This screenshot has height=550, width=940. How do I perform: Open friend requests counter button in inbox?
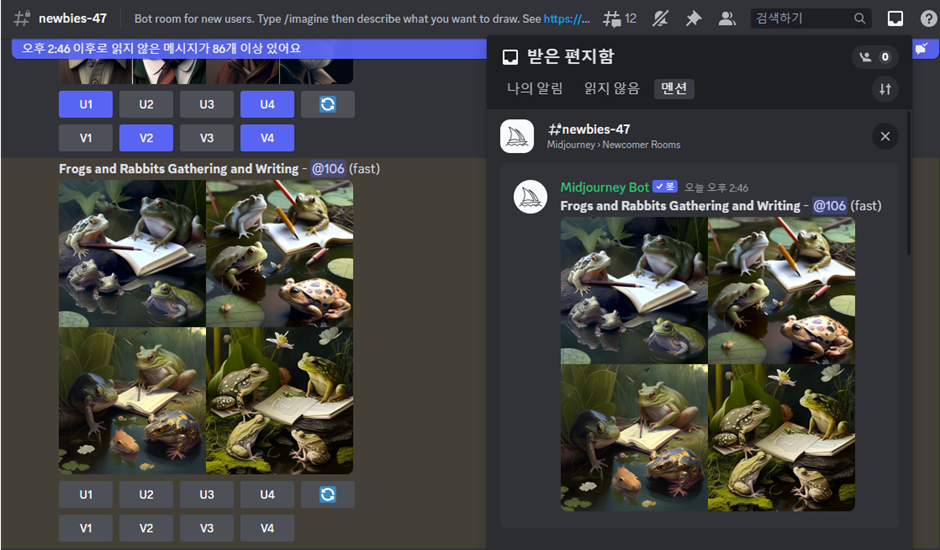point(875,57)
